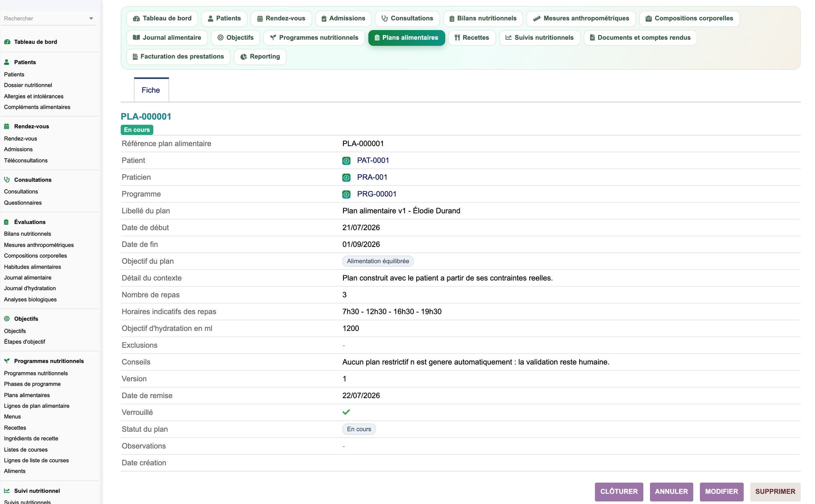Open Téléconsultations in sidebar
The width and height of the screenshot is (815, 504).
(26, 160)
